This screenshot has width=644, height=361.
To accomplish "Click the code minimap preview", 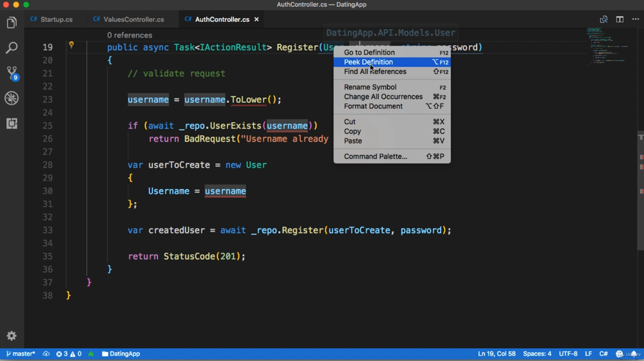I will point(608,46).
